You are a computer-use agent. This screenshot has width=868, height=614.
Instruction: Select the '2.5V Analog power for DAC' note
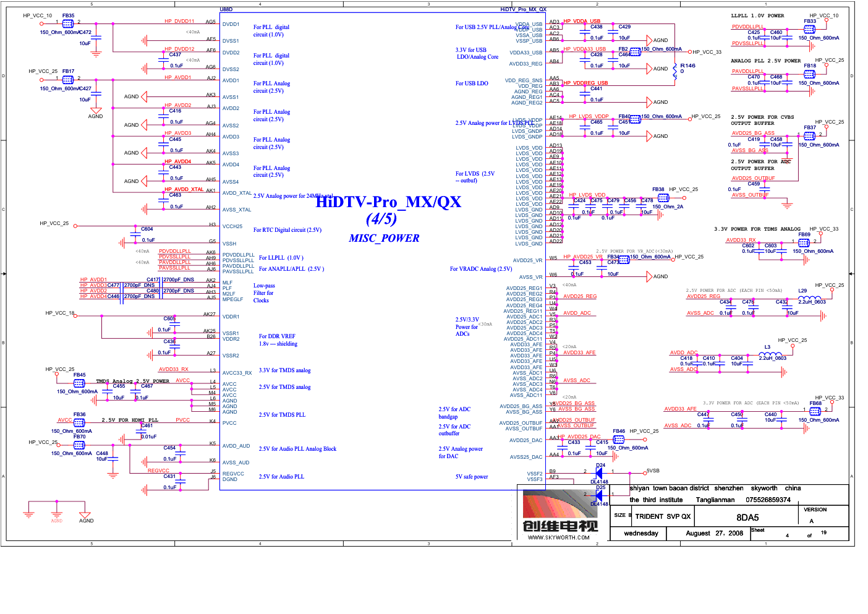(x=461, y=453)
